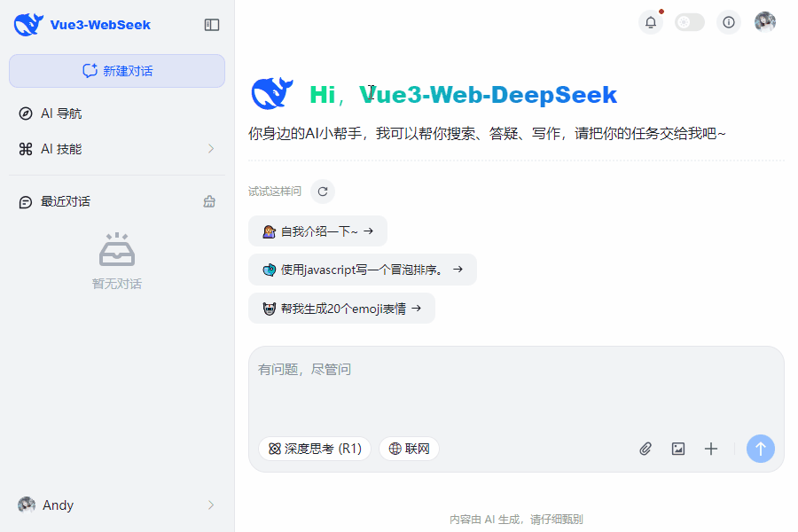Click the chat bubble icon beside 最近对话
The width and height of the screenshot is (798, 532).
pos(26,202)
